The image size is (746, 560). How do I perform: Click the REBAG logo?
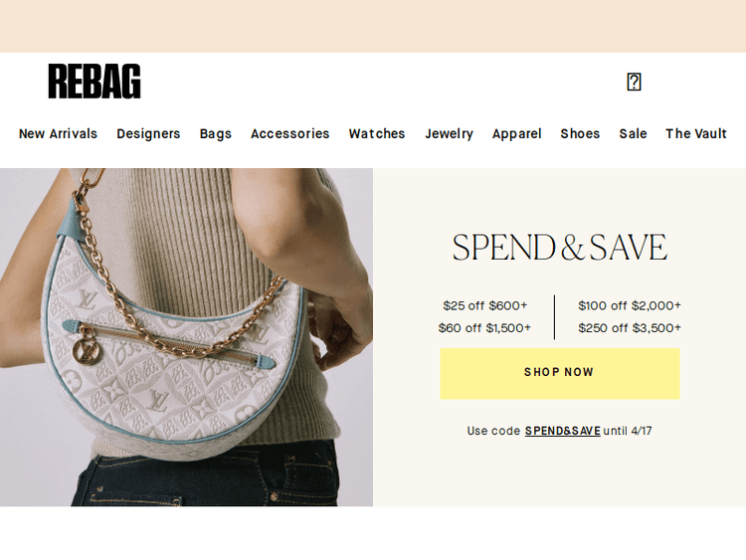[94, 82]
